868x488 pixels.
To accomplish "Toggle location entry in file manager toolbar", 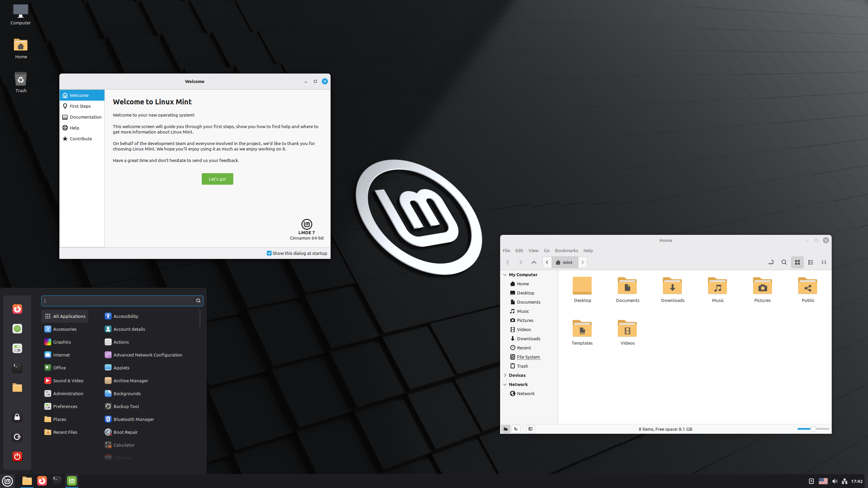I will [x=771, y=262].
